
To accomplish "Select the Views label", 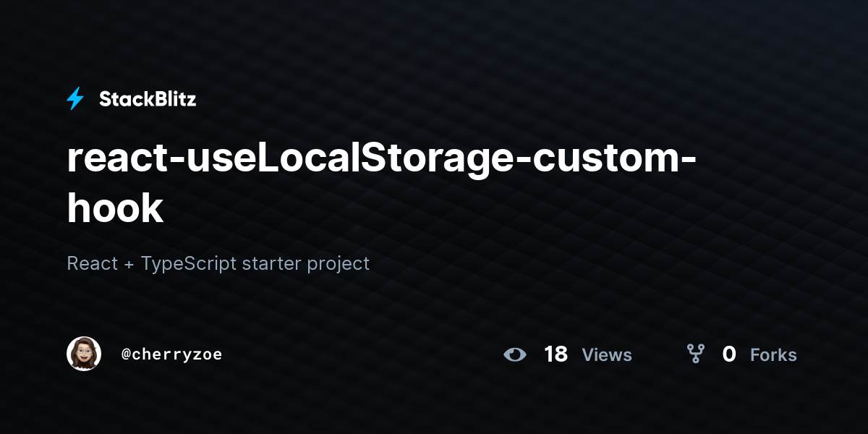I will (607, 355).
